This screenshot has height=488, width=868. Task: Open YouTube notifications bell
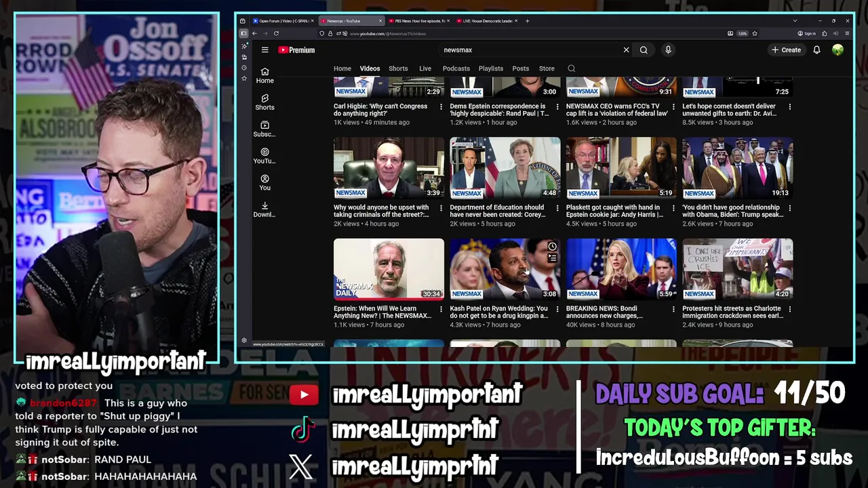click(x=816, y=49)
